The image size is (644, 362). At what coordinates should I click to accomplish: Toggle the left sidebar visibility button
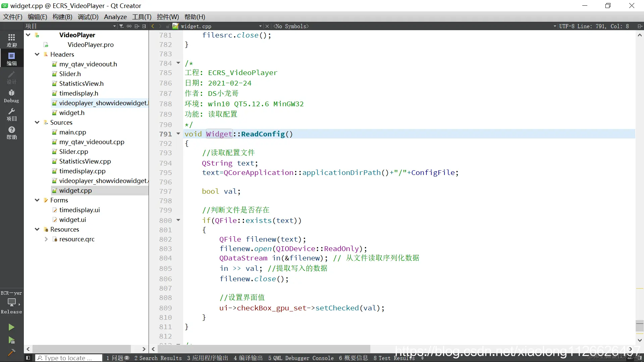(x=28, y=358)
